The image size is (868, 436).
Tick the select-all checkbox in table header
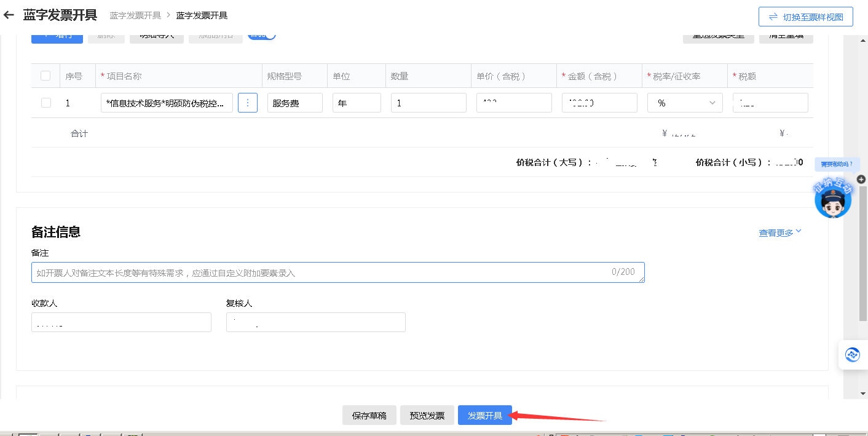click(x=45, y=76)
